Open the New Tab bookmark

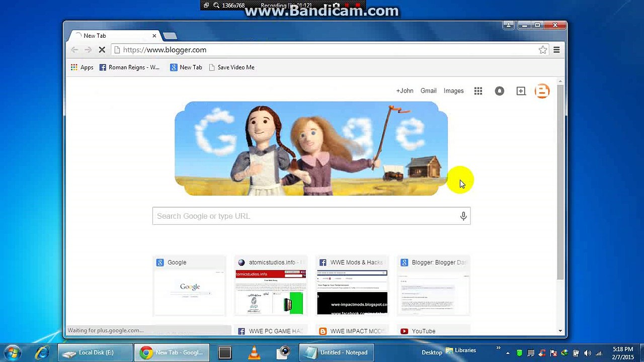tap(186, 67)
